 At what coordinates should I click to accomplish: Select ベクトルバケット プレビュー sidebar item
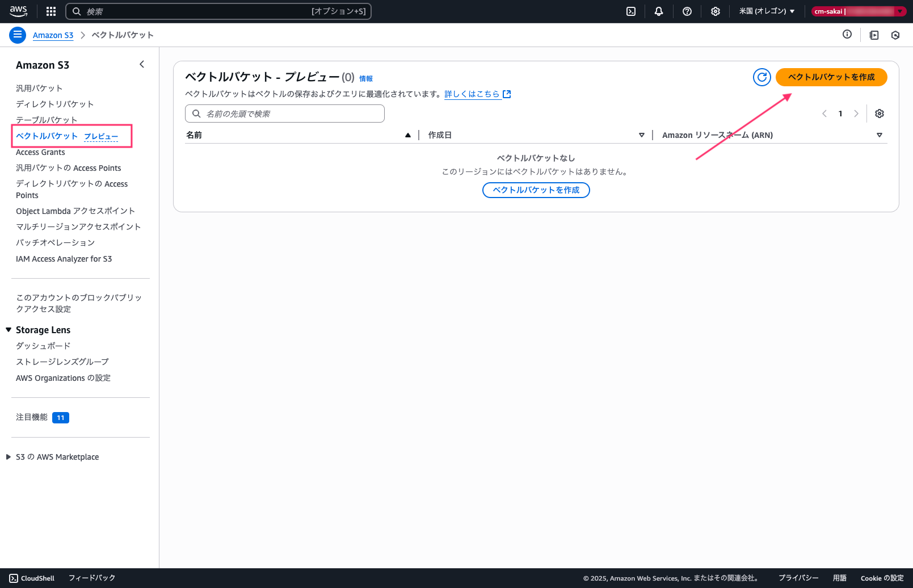(67, 136)
